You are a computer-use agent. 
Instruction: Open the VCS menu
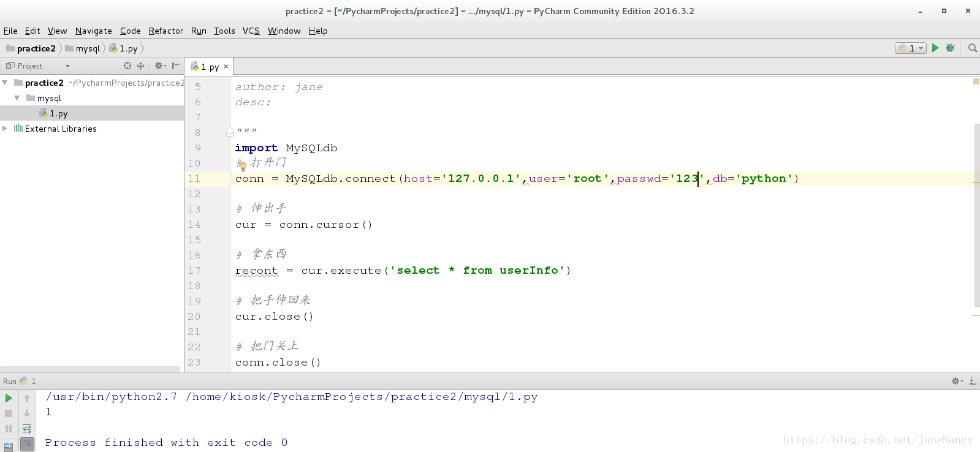(x=251, y=31)
